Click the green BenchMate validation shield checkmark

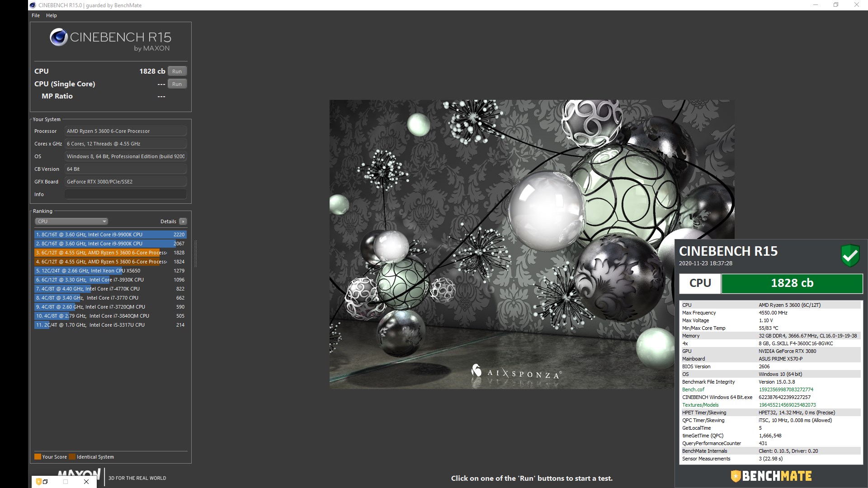point(850,256)
